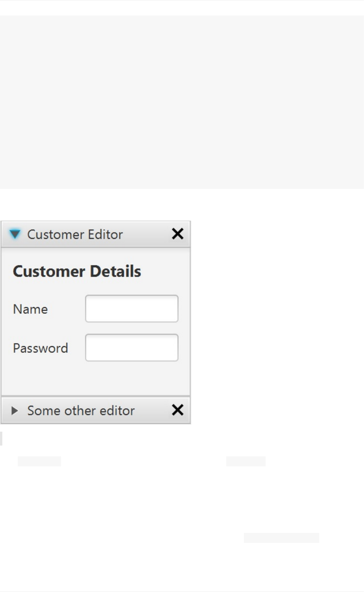Close the Some other editor pane
Viewport: 364px width, 592px height.
point(178,410)
